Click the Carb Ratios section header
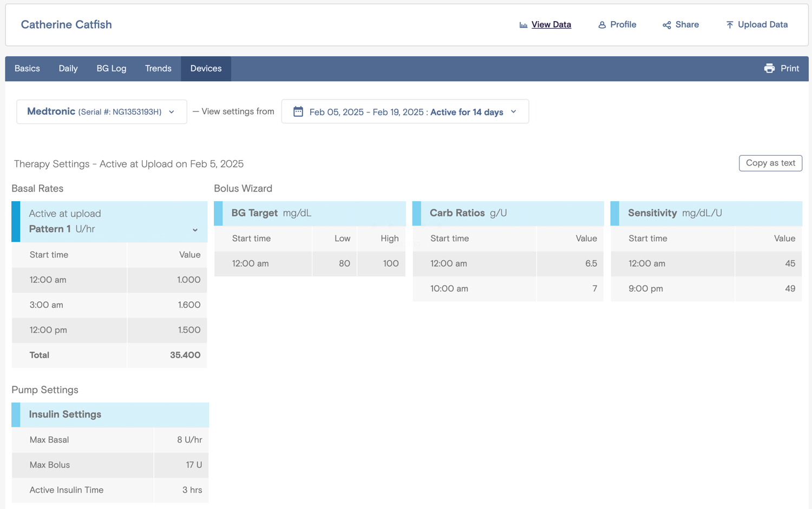 (508, 213)
